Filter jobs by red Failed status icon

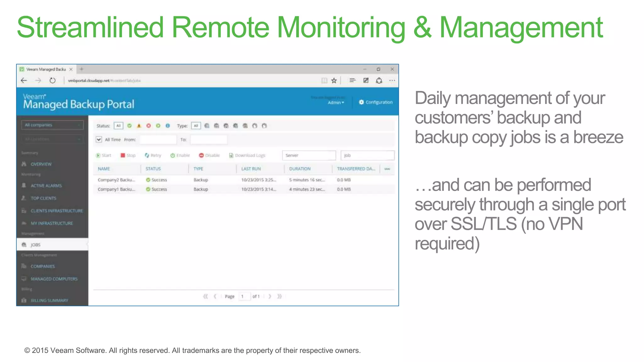pos(148,126)
